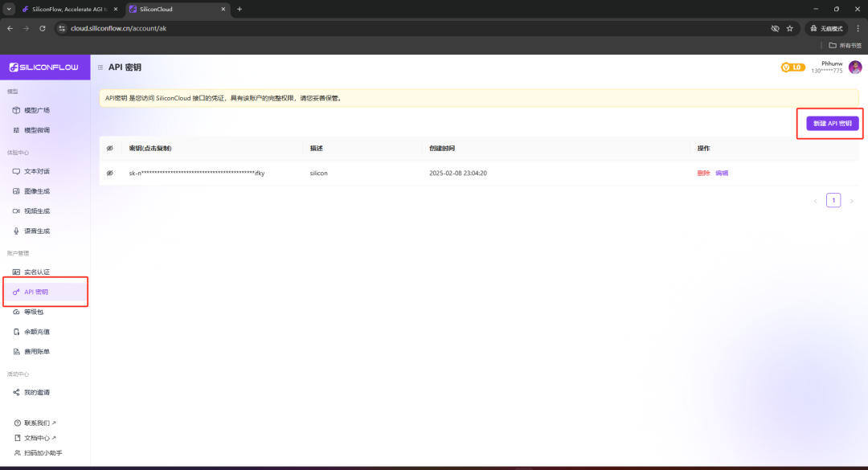
Task: Click 操作 column header
Action: (x=703, y=149)
